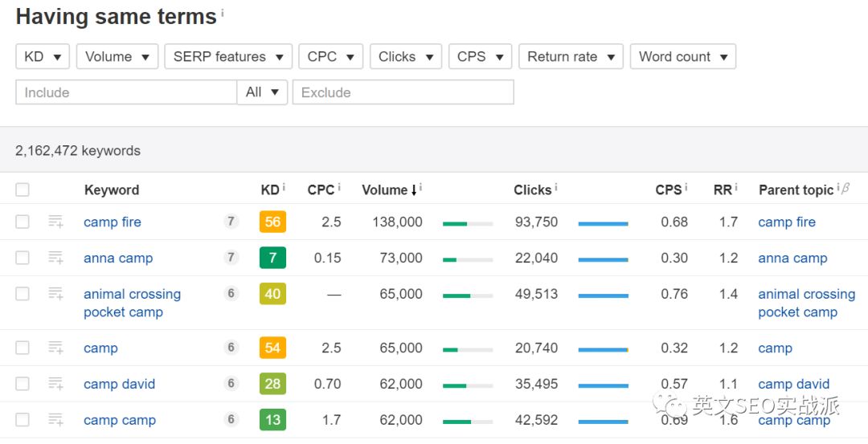This screenshot has height=444, width=868.
Task: Open the 'anna camp' keyword link
Action: point(118,258)
